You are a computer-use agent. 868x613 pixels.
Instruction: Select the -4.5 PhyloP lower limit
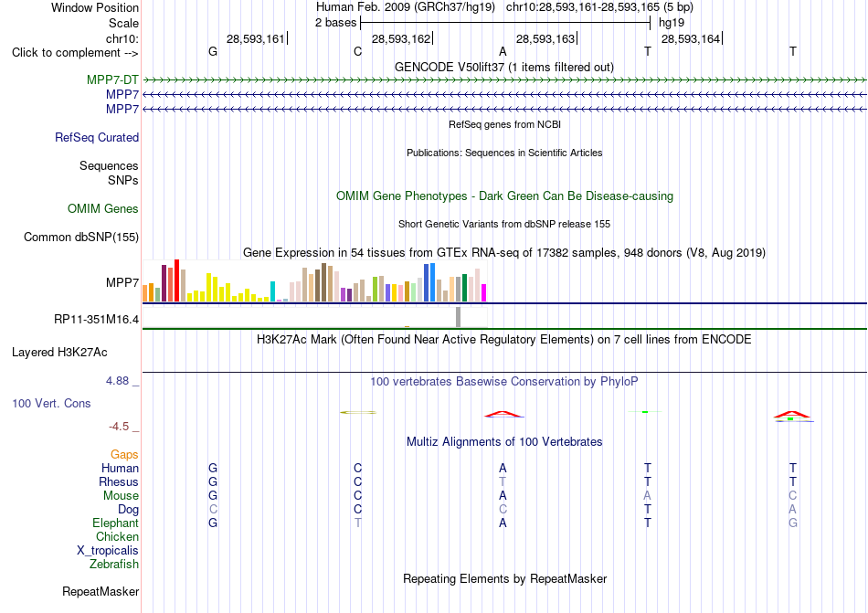coord(119,426)
